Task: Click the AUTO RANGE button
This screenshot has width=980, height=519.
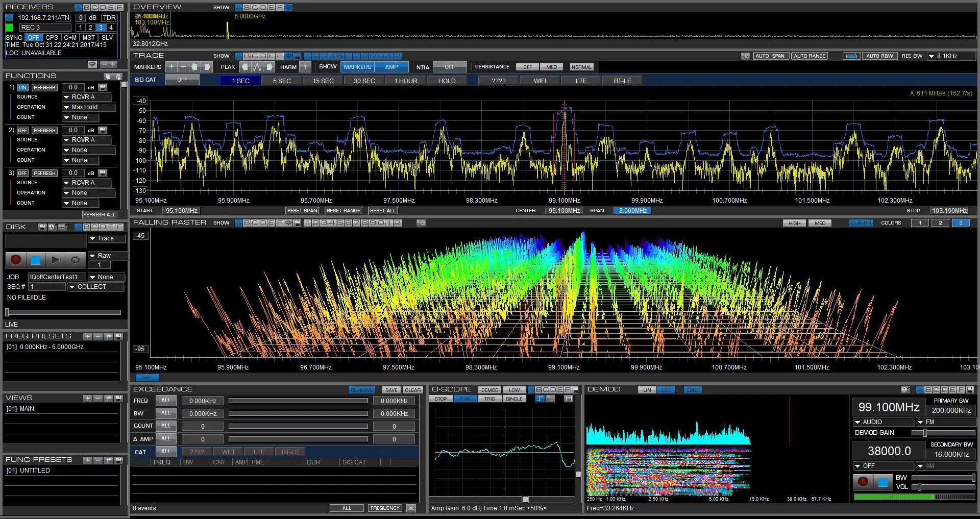Action: click(x=810, y=56)
